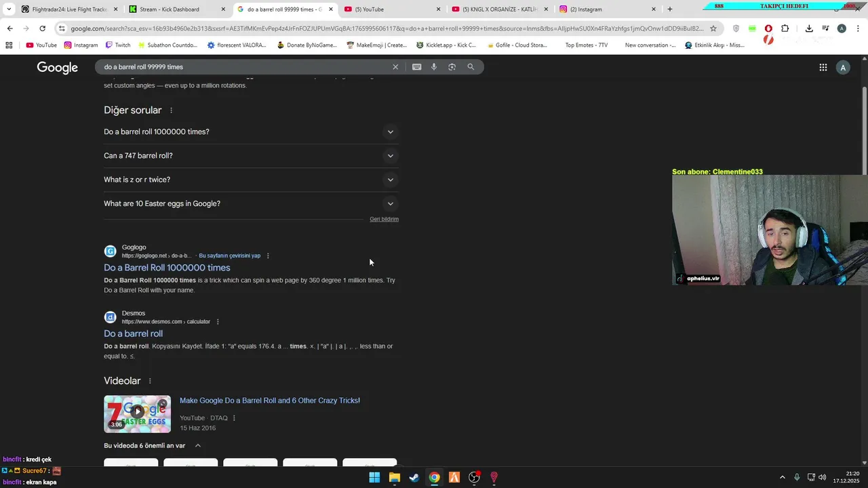Click 'Bu sayfanın çevirisini yap' link
Screen dimensions: 868x488
[x=229, y=256]
